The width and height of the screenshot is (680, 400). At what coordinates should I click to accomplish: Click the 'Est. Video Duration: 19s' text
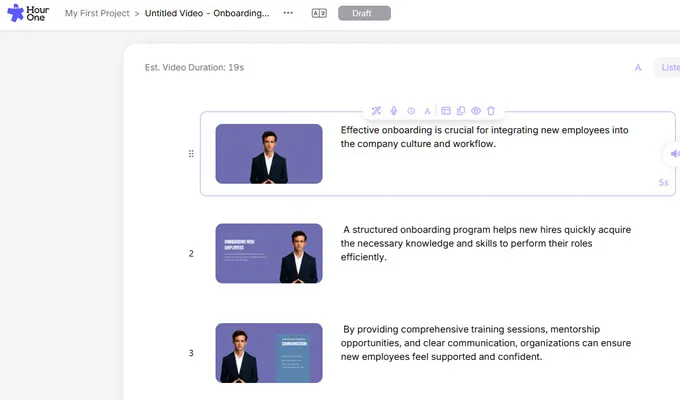coord(194,67)
